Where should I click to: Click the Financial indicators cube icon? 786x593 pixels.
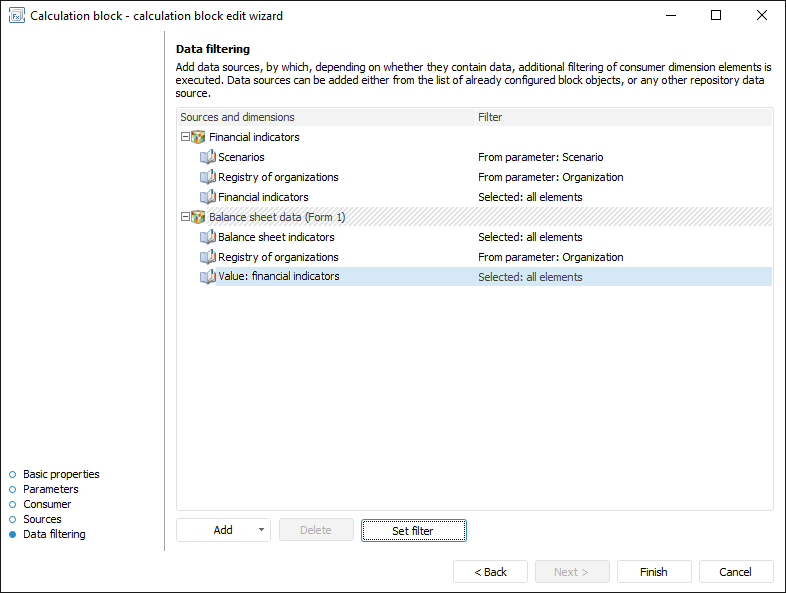198,137
